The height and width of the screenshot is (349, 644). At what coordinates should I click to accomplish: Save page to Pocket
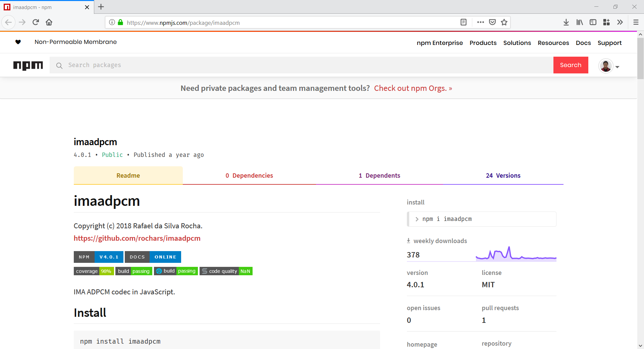(x=492, y=22)
